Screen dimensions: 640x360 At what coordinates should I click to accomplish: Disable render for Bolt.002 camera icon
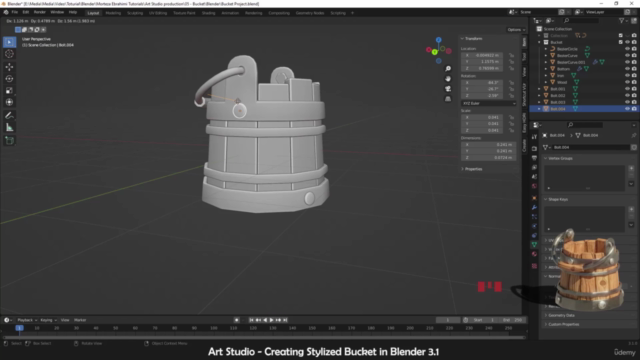tap(634, 96)
